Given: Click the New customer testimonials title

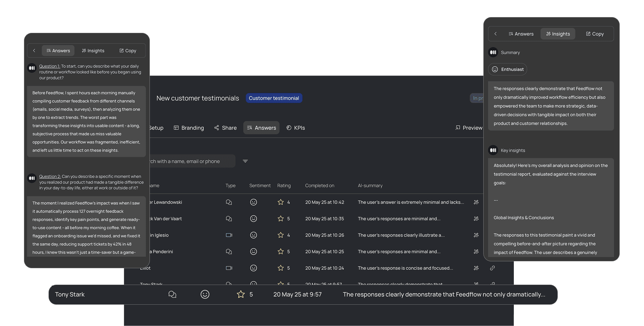Looking at the screenshot, I should (x=198, y=98).
